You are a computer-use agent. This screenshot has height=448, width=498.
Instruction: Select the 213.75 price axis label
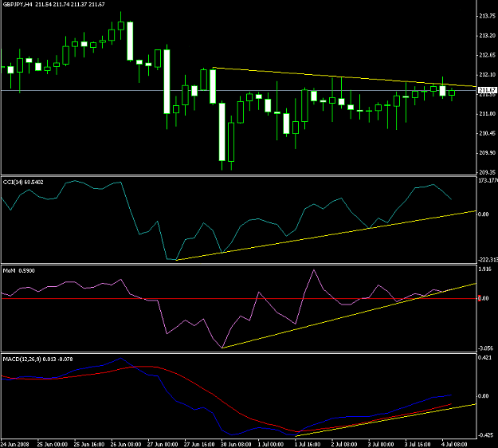[x=487, y=16]
